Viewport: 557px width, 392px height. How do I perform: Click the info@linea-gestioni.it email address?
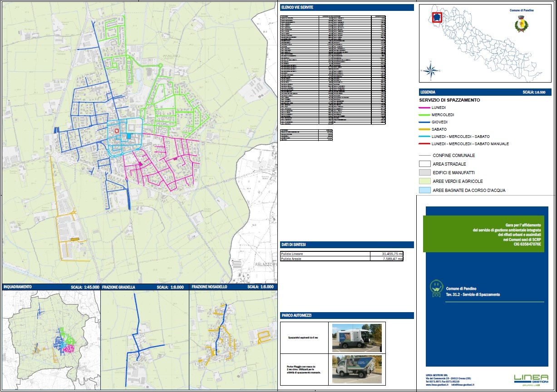[463, 385]
